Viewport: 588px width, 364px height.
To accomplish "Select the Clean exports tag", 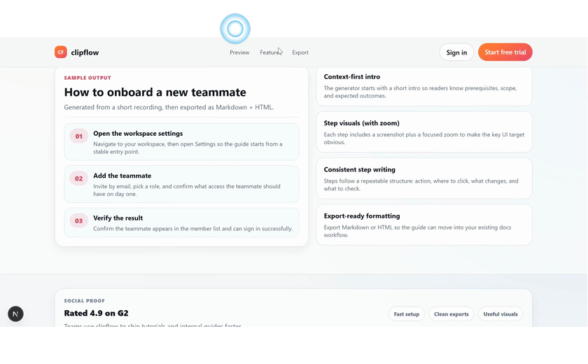I will pos(451,314).
